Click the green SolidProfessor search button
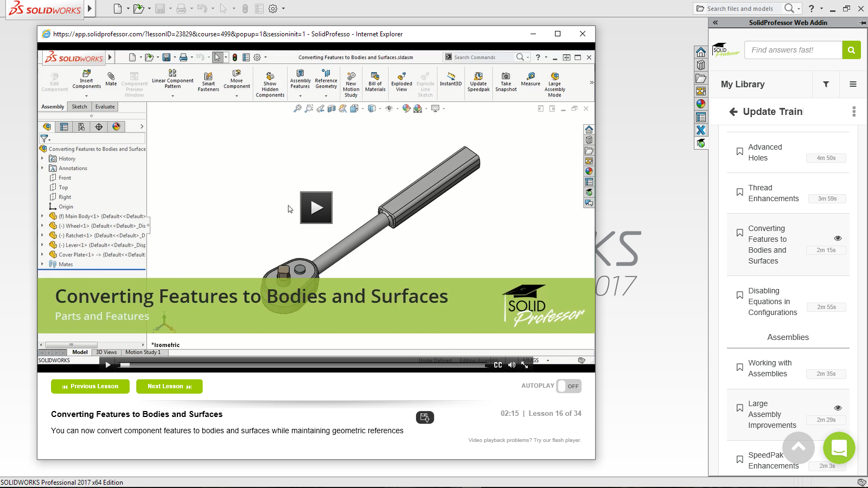The width and height of the screenshot is (868, 488). (851, 50)
